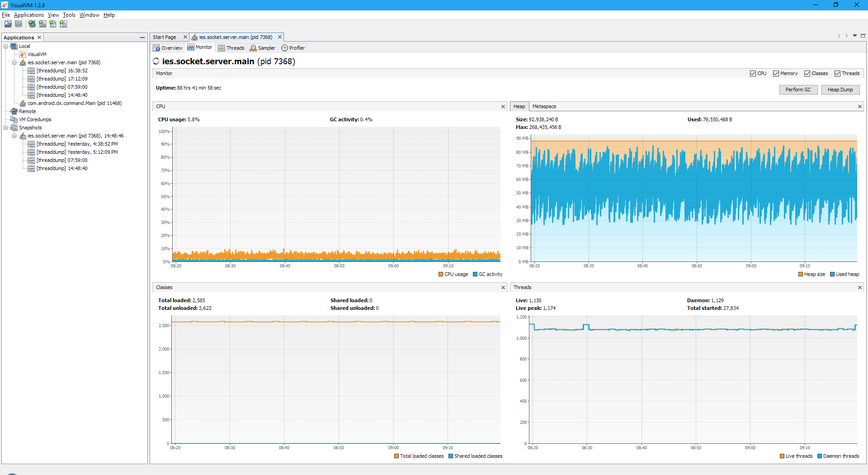This screenshot has width=868, height=475.
Task: Launch the Sampler tool
Action: [x=262, y=47]
